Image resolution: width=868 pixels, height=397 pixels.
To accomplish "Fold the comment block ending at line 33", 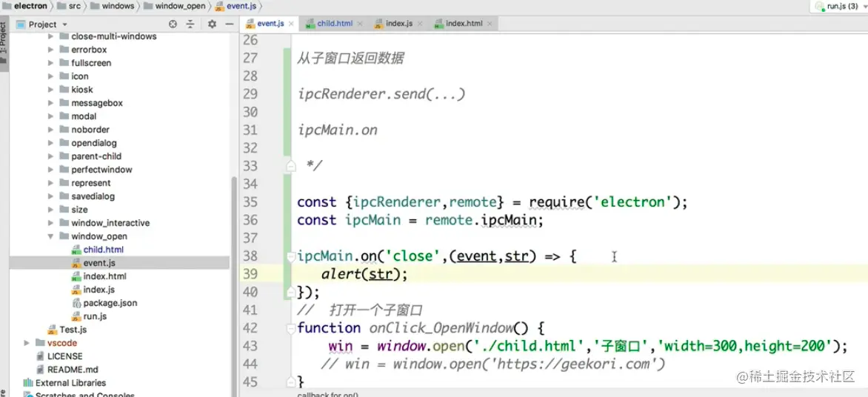I will 290,165.
